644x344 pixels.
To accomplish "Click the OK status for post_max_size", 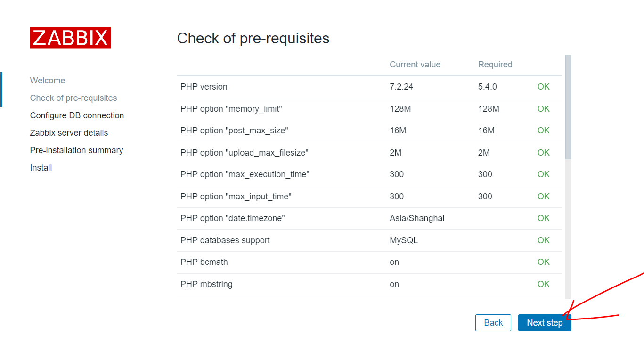I will (x=543, y=131).
